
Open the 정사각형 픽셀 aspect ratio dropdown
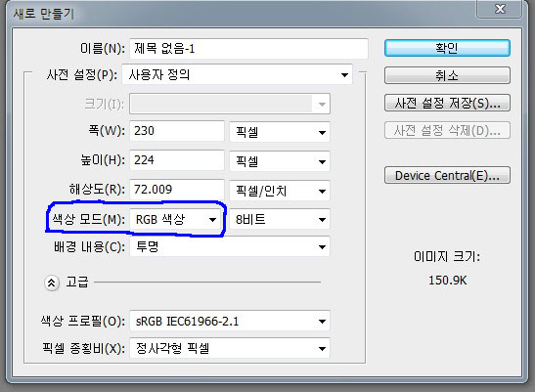tap(230, 348)
